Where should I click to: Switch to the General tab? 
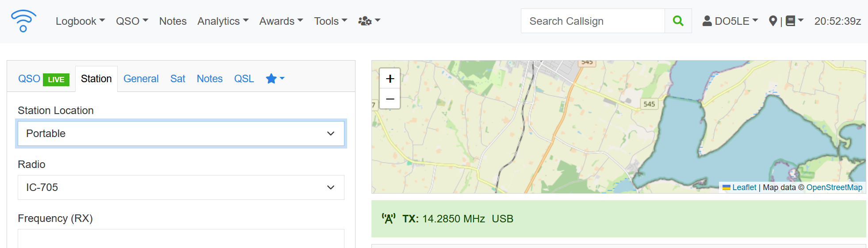[x=141, y=79]
